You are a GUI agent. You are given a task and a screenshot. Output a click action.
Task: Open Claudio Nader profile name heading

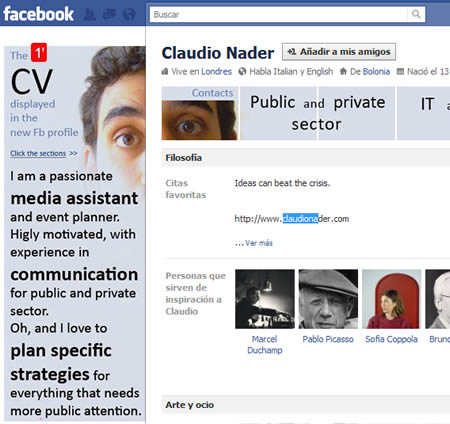pos(218,53)
